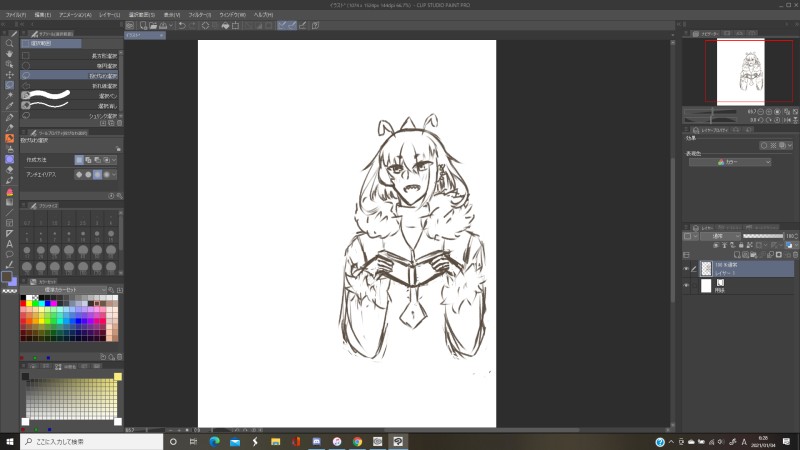800x450 pixels.
Task: Select the orange Brush tool
Action: click(x=9, y=138)
